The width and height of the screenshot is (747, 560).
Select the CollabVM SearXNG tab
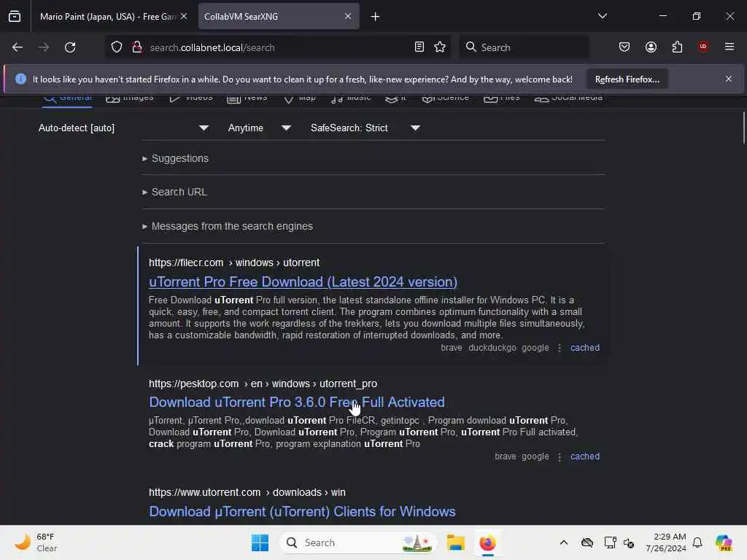click(x=279, y=17)
